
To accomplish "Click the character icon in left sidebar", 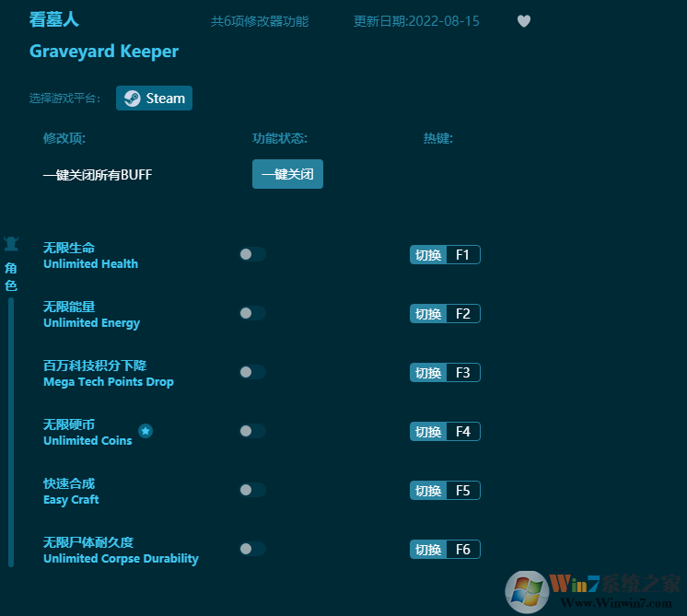I will 11,244.
